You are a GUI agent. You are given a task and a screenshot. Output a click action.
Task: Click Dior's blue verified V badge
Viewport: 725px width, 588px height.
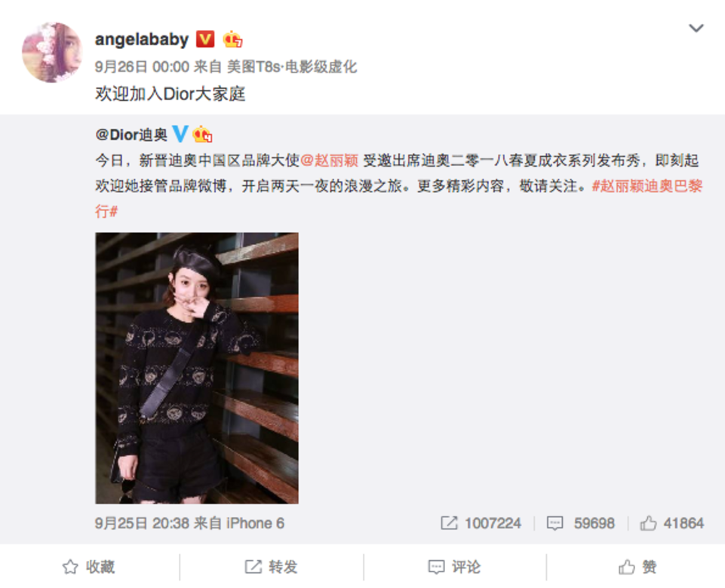pos(180,134)
